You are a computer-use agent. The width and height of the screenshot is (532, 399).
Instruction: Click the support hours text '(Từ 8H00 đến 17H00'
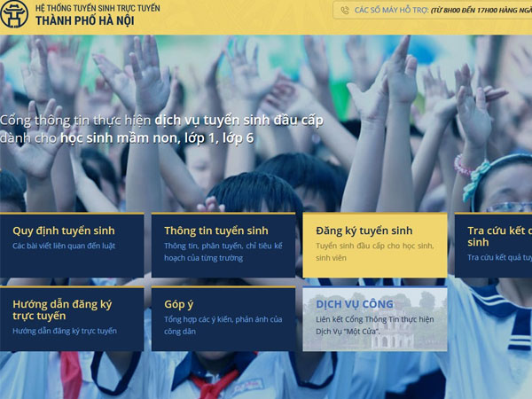(x=473, y=11)
